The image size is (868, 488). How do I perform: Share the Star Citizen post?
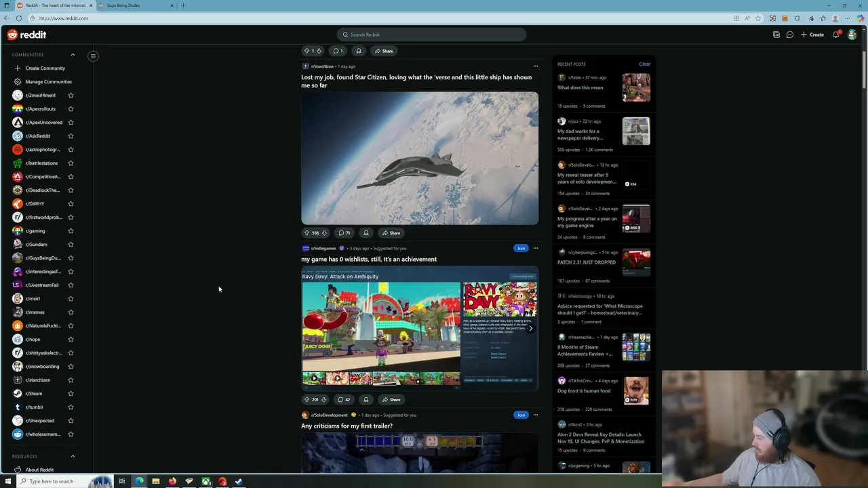[x=392, y=232]
